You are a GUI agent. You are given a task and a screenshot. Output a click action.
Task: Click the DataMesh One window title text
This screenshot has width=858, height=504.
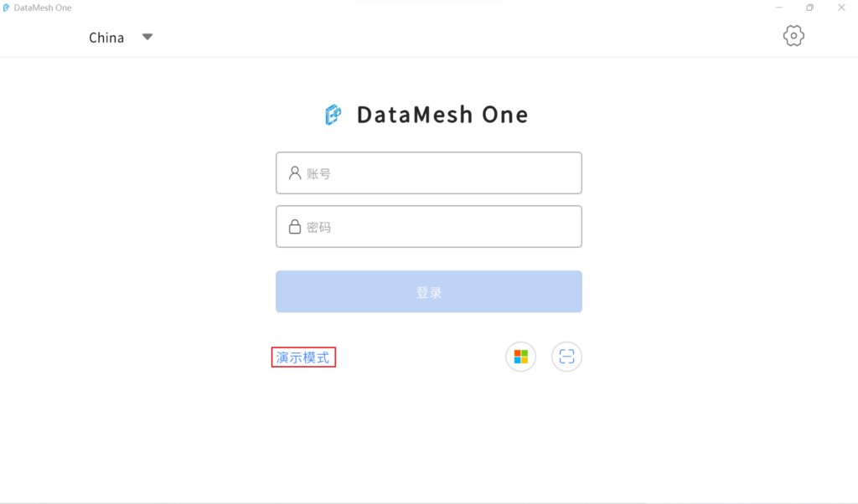point(43,8)
